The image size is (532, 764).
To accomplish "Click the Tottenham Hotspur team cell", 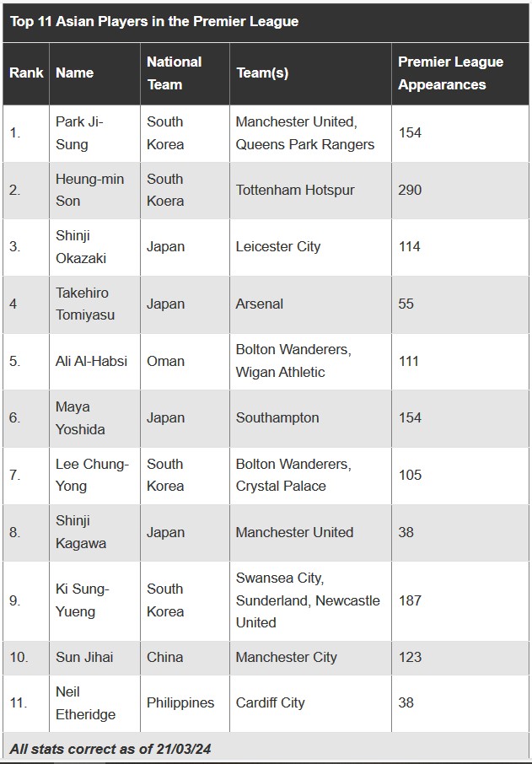I will 295,190.
